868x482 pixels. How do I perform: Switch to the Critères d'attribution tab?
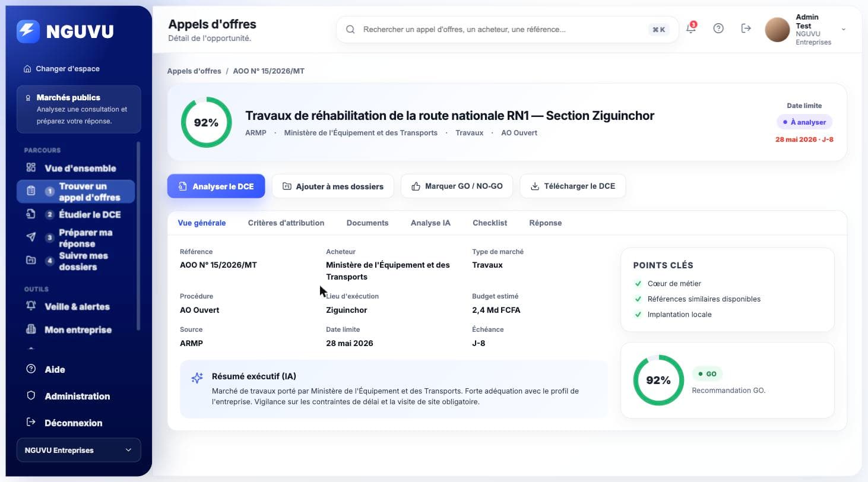286,223
